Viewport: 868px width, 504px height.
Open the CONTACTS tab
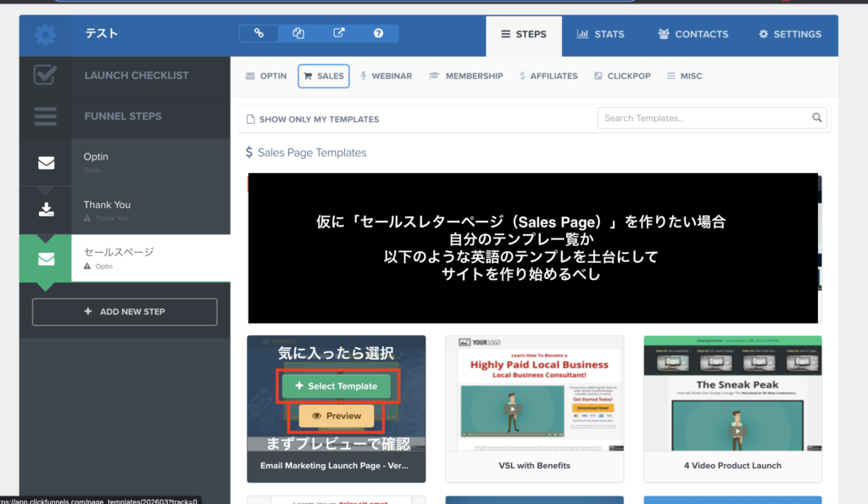click(693, 34)
